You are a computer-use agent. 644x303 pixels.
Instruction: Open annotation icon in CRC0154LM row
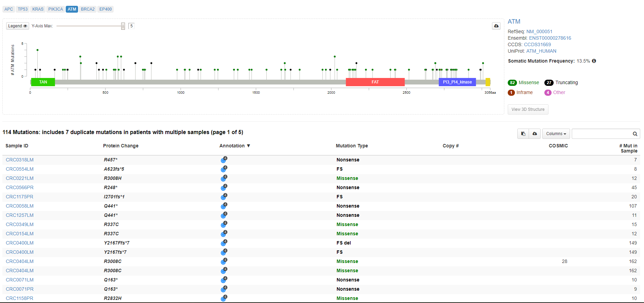point(224,234)
